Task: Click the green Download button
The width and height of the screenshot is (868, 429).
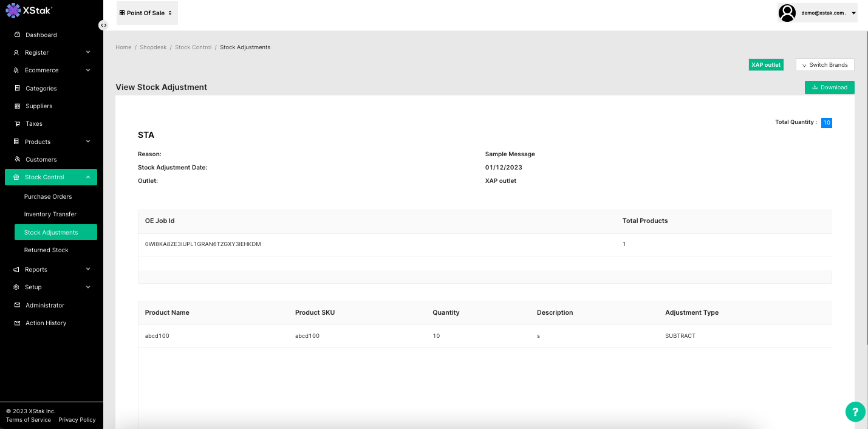Action: click(x=829, y=88)
